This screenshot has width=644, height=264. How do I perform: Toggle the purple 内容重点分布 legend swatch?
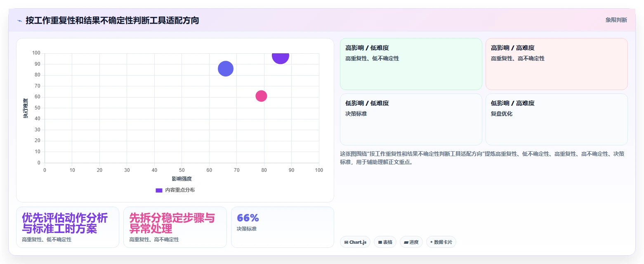coord(159,190)
